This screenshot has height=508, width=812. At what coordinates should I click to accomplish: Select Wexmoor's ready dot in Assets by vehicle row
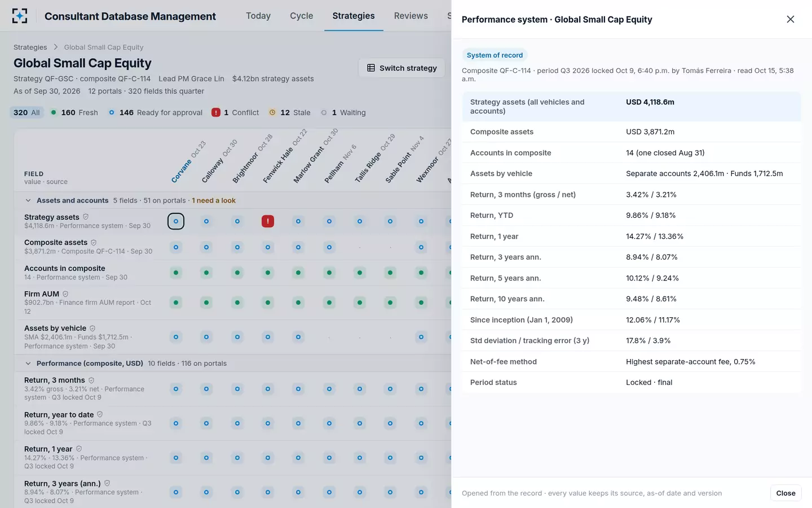(421, 337)
